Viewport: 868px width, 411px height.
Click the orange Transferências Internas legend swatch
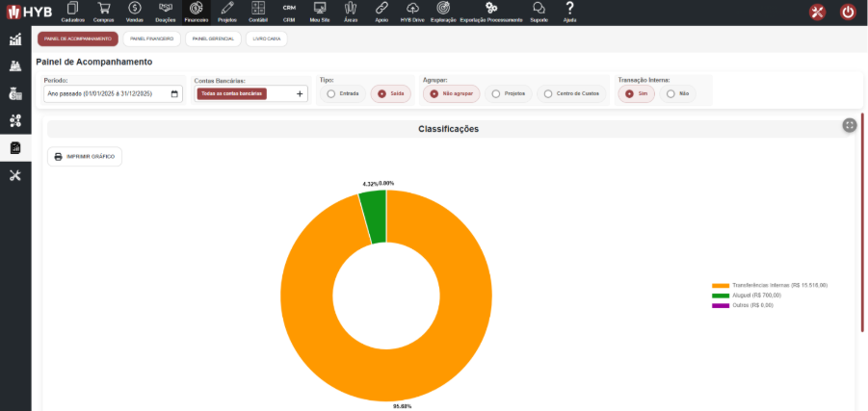(721, 286)
